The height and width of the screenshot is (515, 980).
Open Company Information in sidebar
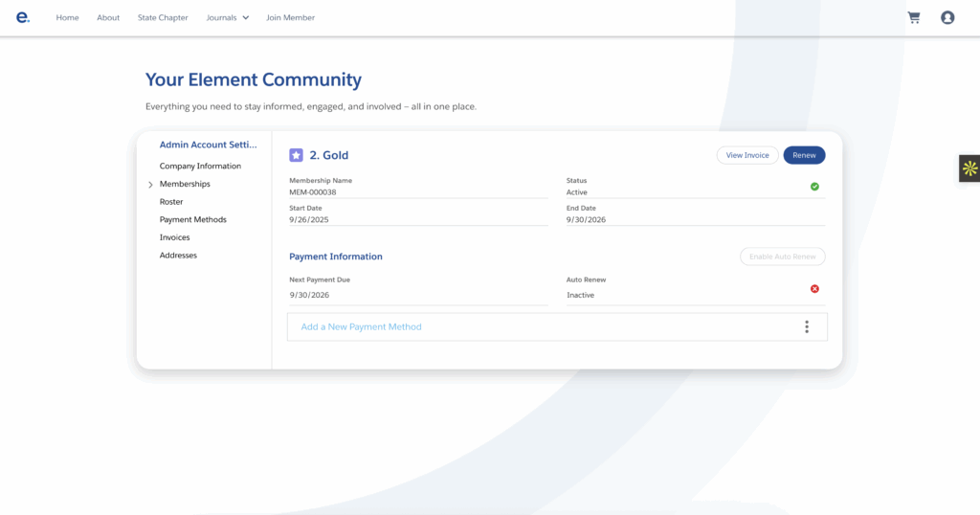click(200, 167)
